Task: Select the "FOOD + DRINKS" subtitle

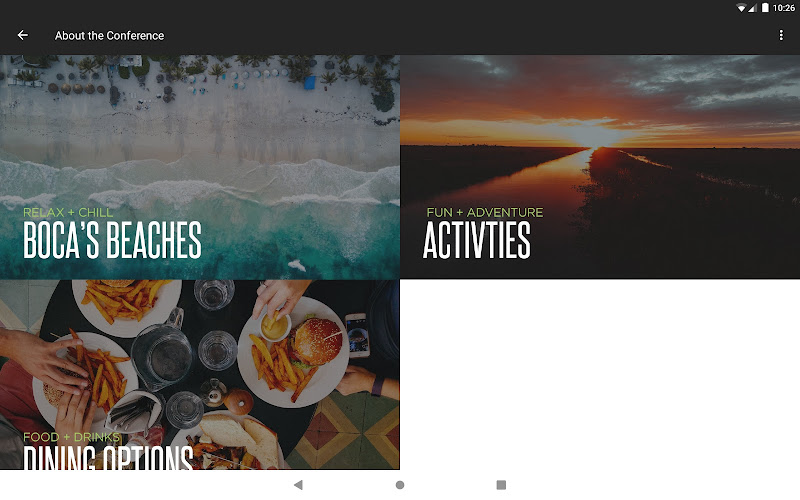Action: (x=71, y=437)
